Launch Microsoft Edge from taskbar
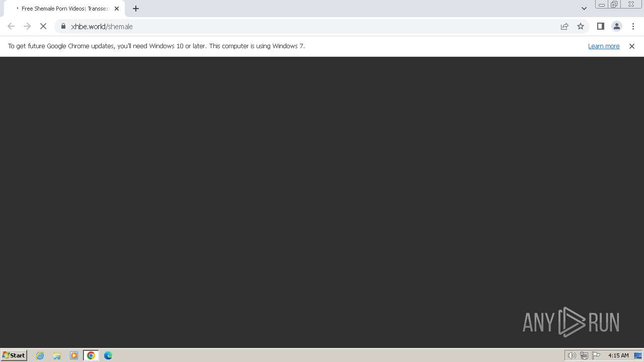Image resolution: width=644 pixels, height=362 pixels. 108,355
